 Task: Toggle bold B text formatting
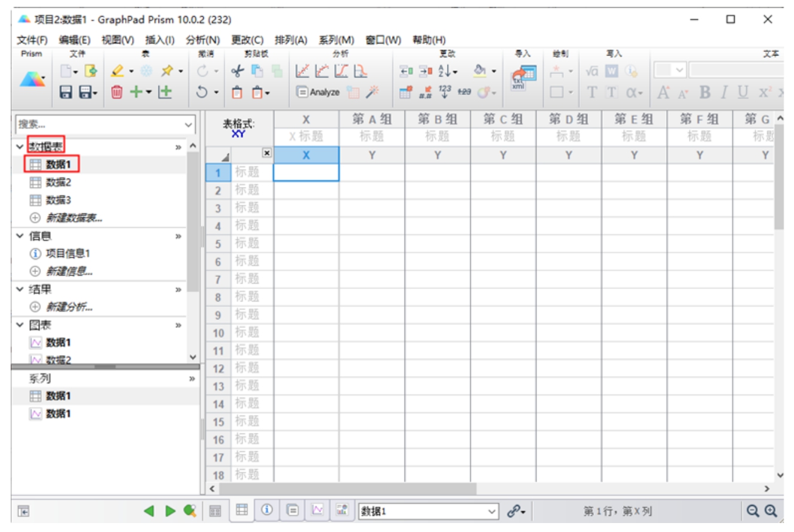[705, 93]
